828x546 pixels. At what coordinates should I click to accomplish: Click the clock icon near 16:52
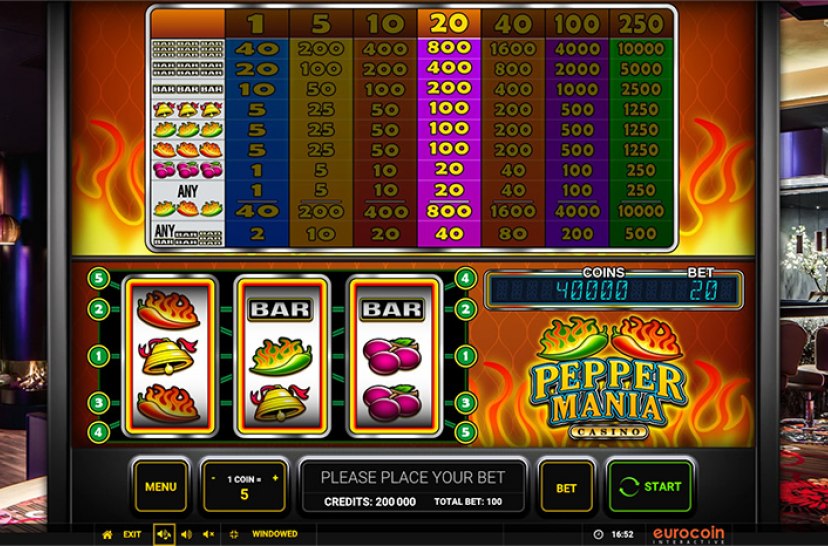click(598, 534)
